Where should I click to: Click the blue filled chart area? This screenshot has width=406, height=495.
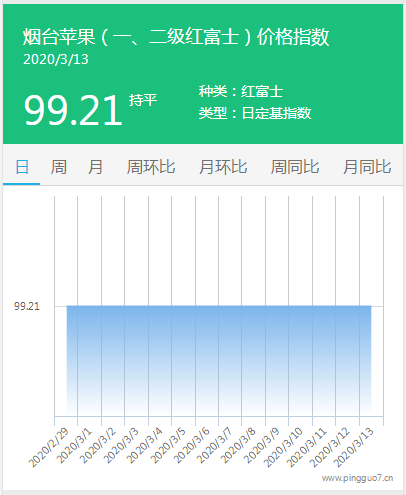coord(219,360)
